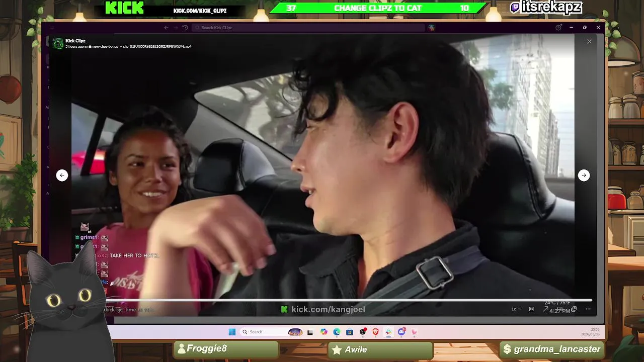Open Brave browser from the taskbar
The width and height of the screenshot is (644, 362).
tap(376, 332)
